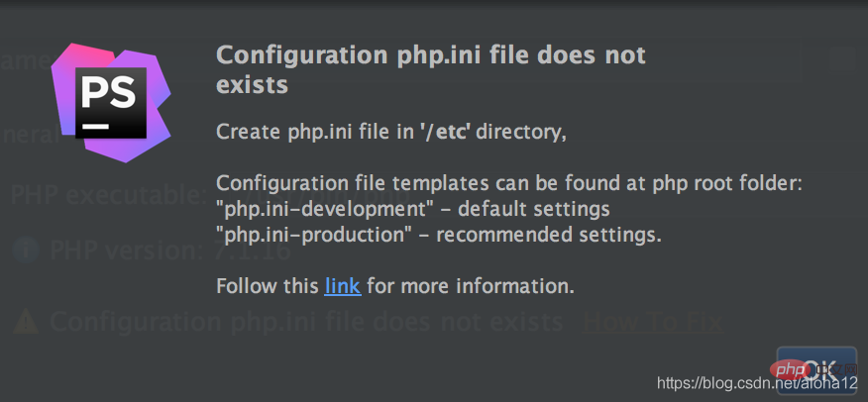Click the warning triangle icon behind the dialog
The image size is (868, 402).
point(26,322)
